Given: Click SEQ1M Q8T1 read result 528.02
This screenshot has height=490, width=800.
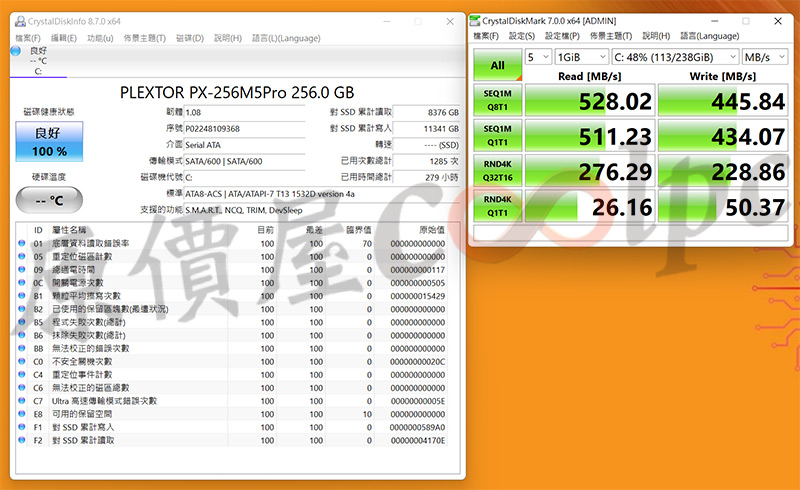Looking at the screenshot, I should 590,101.
